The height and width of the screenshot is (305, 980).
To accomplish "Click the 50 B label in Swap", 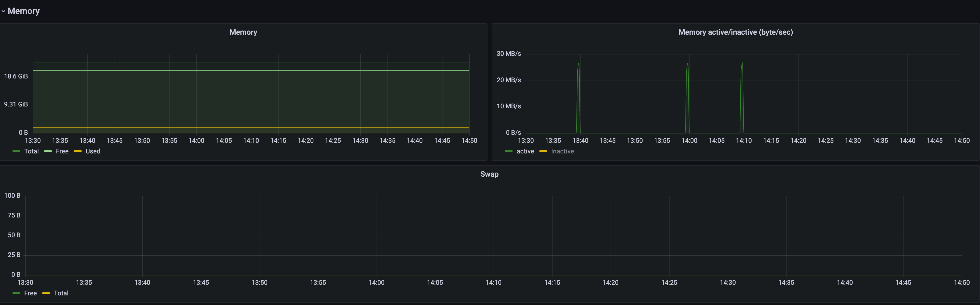I will [x=14, y=235].
